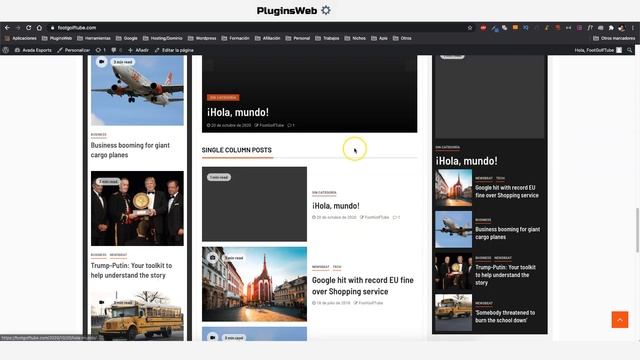Viewport: 640px width, 360px height.
Task: Click the TECH tag above Google headline in center
Action: point(337,267)
